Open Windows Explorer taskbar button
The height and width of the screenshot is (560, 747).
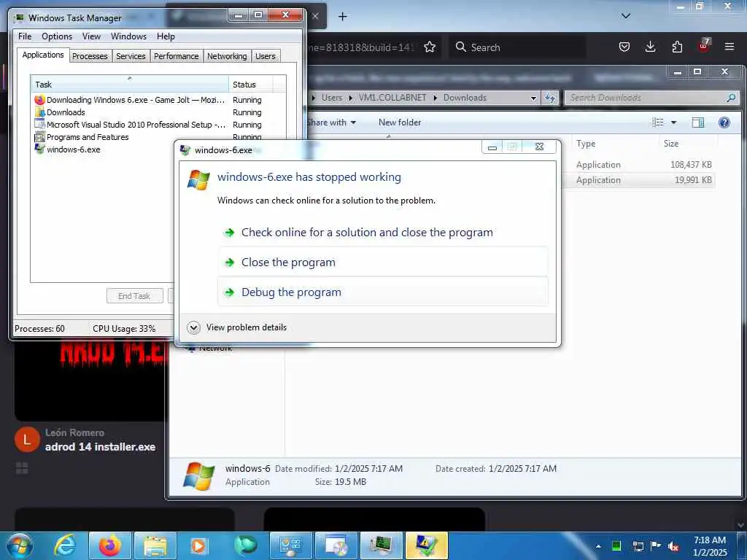point(155,545)
